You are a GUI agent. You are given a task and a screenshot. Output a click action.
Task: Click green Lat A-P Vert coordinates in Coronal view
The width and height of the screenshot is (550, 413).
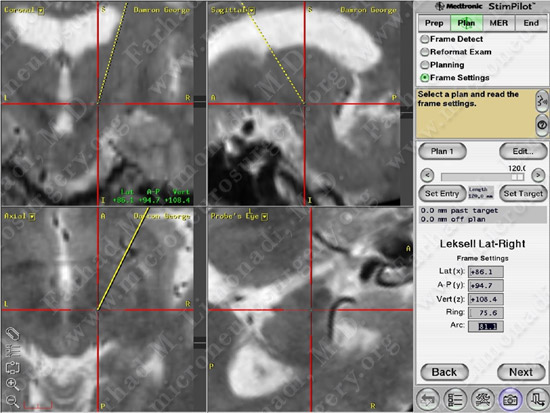[152, 196]
